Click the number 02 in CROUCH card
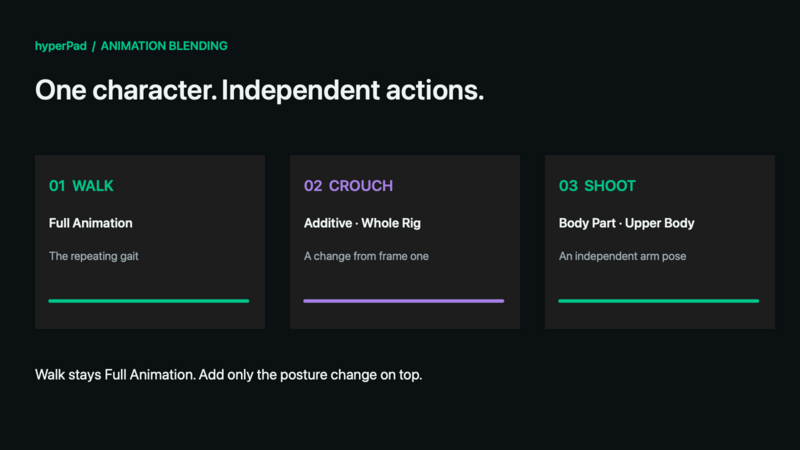The width and height of the screenshot is (800, 450). pos(313,186)
